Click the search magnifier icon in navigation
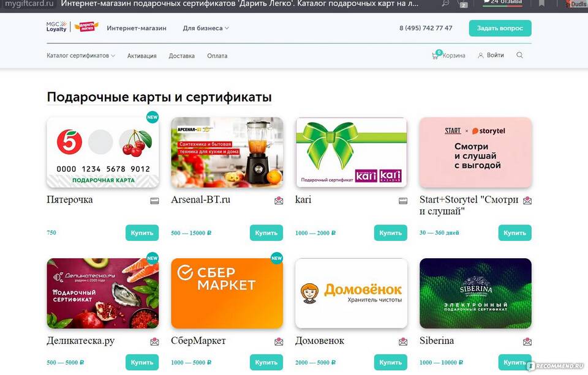The image size is (588, 375). click(x=519, y=55)
